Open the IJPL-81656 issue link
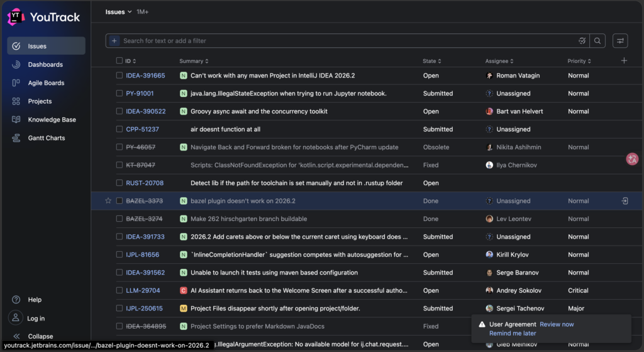This screenshot has height=352, width=644. (x=143, y=254)
